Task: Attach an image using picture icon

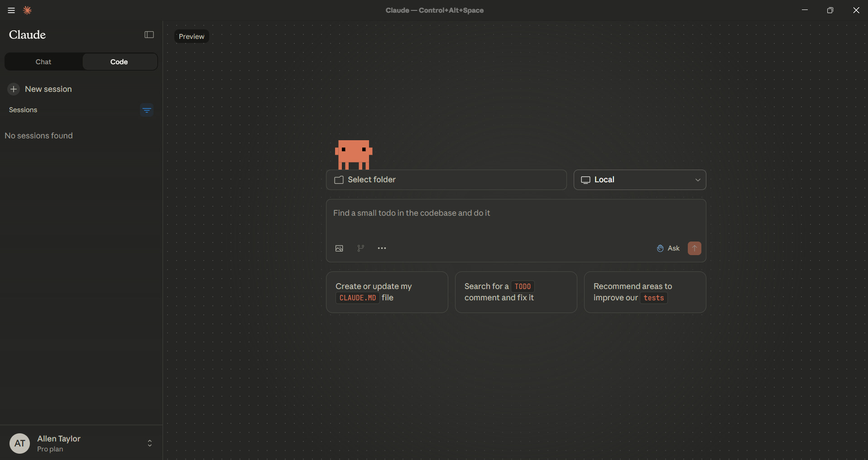Action: point(339,248)
